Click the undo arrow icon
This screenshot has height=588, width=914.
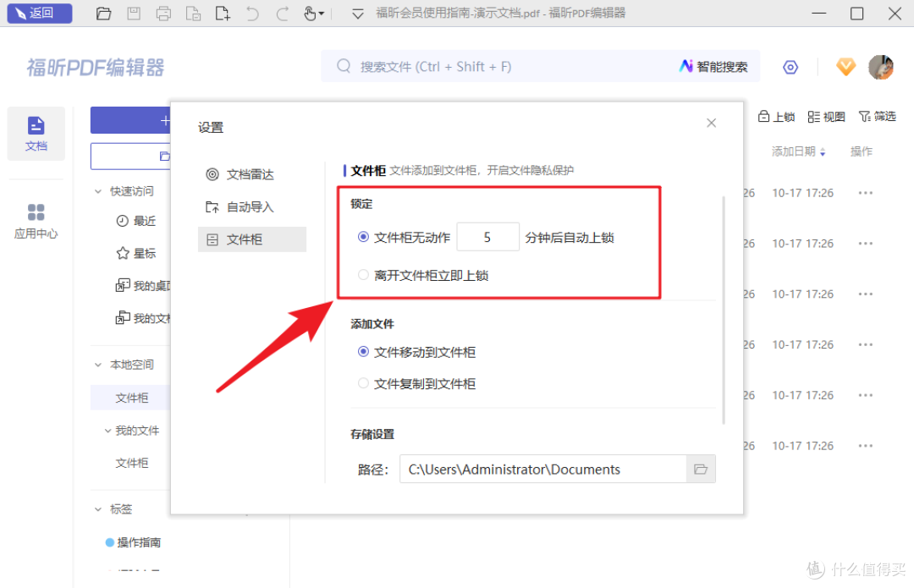click(x=252, y=13)
